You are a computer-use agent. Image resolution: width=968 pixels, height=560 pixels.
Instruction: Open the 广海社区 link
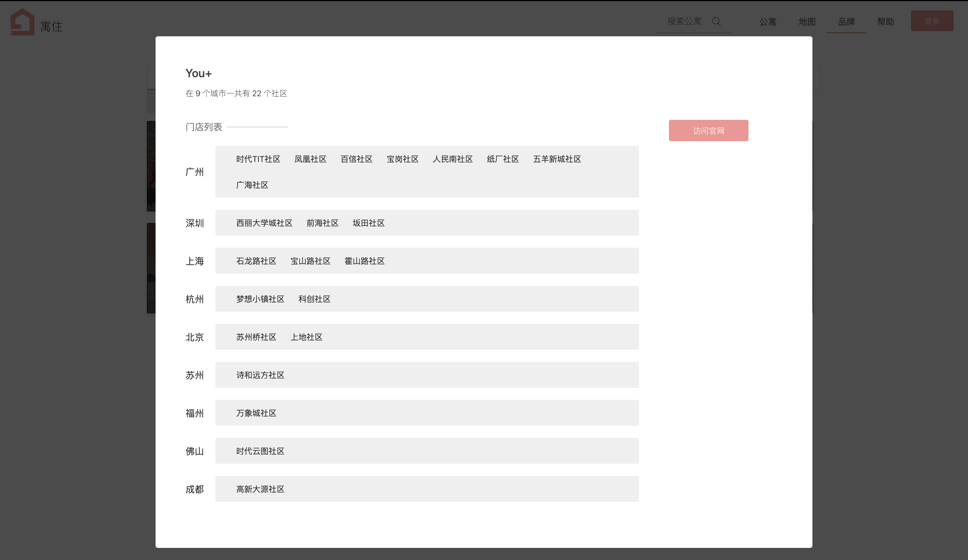pos(252,185)
